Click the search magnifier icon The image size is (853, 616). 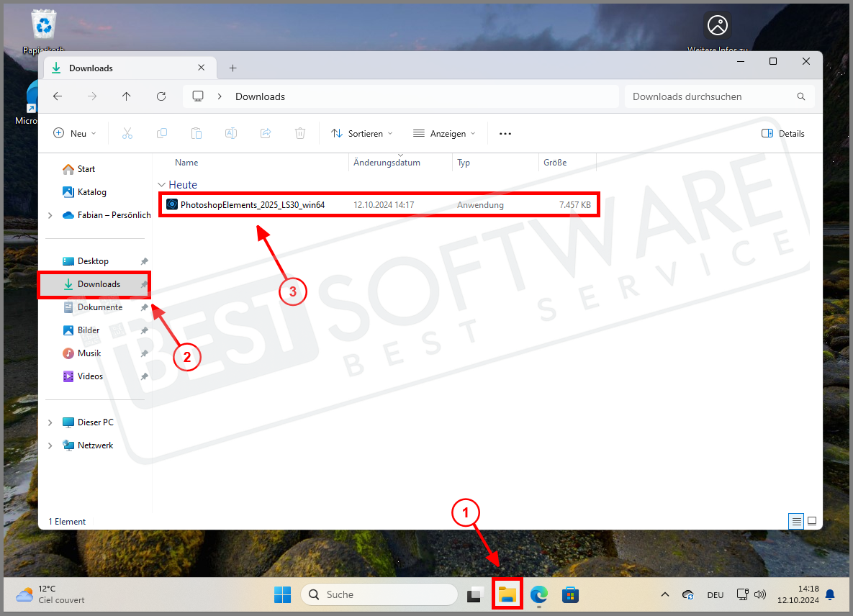click(x=800, y=96)
